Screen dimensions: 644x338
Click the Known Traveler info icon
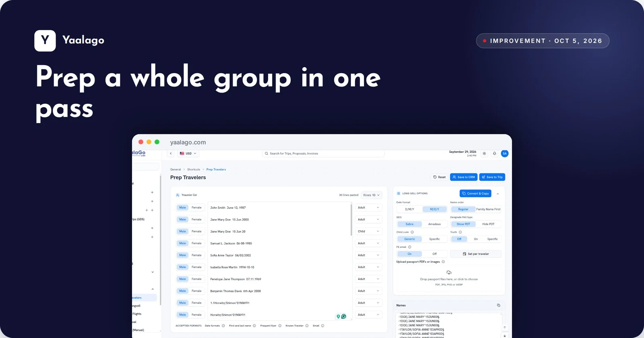(x=307, y=326)
